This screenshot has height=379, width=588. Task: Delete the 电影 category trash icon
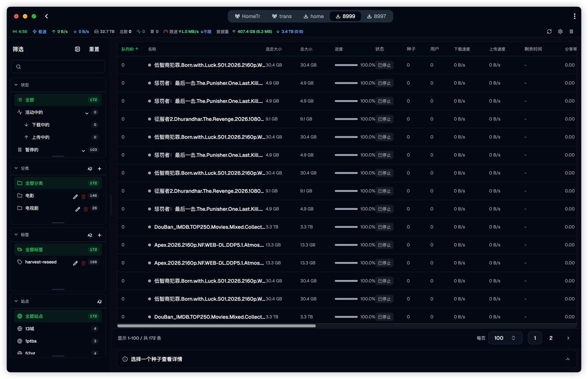(x=83, y=196)
